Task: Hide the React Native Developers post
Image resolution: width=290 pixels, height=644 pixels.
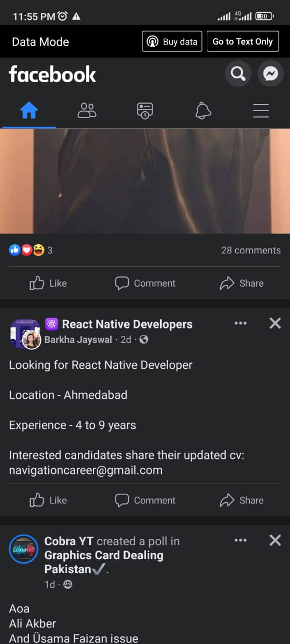Action: (x=275, y=323)
